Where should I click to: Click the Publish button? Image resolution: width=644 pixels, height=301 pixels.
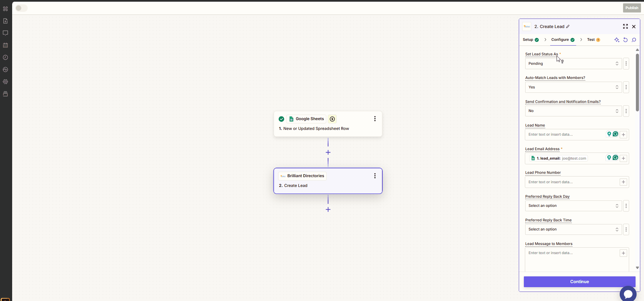632,8
